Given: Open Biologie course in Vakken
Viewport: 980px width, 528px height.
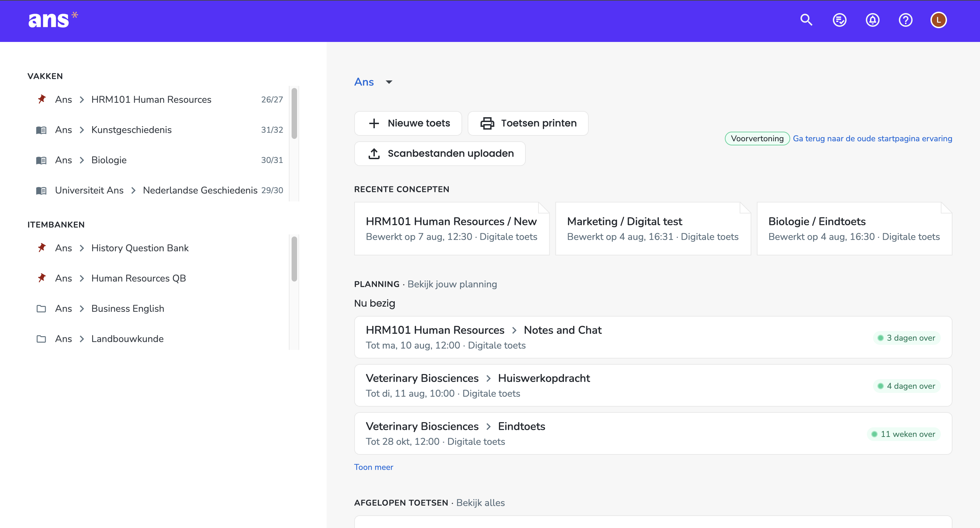Looking at the screenshot, I should tap(109, 160).
